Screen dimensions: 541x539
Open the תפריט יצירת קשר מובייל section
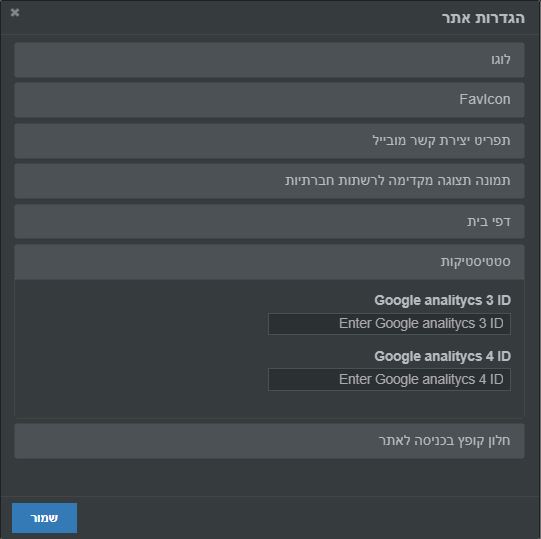coord(269,141)
